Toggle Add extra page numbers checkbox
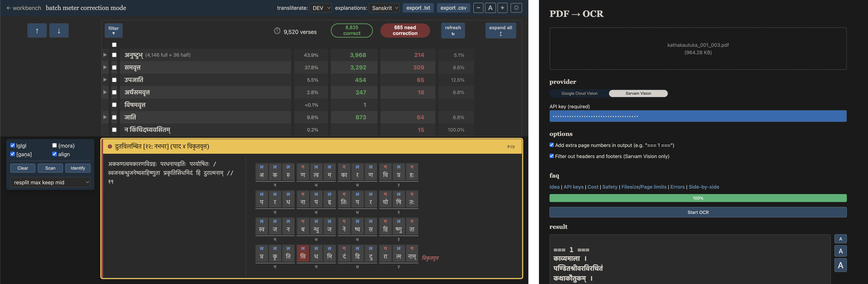 click(552, 145)
